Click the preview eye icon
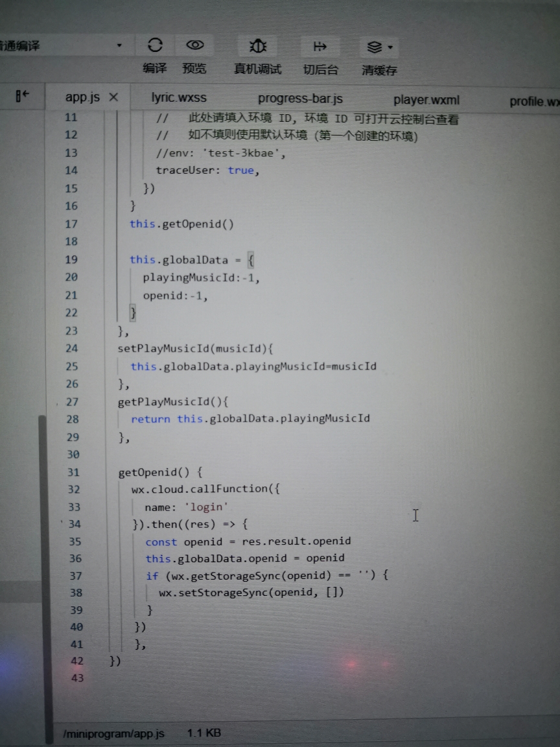Viewport: 560px width, 747px height. [x=194, y=45]
